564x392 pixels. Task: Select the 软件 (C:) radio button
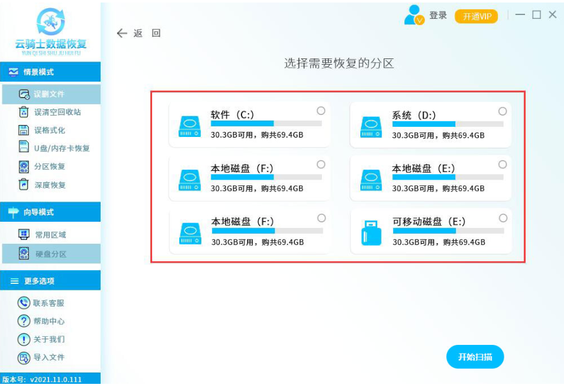[x=321, y=111]
